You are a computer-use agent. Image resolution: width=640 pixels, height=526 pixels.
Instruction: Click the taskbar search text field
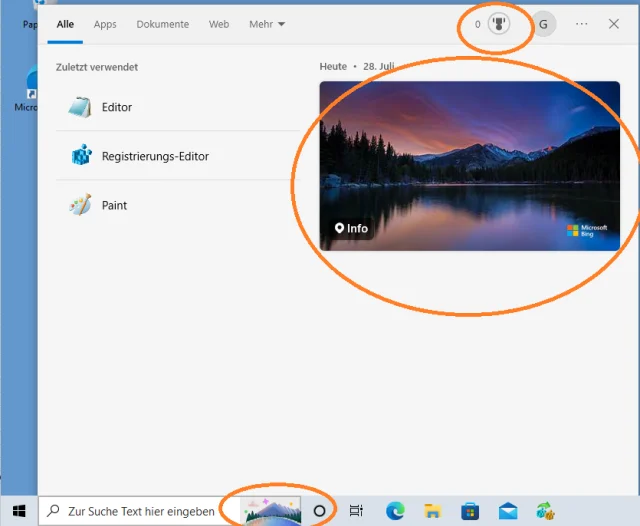click(x=140, y=511)
